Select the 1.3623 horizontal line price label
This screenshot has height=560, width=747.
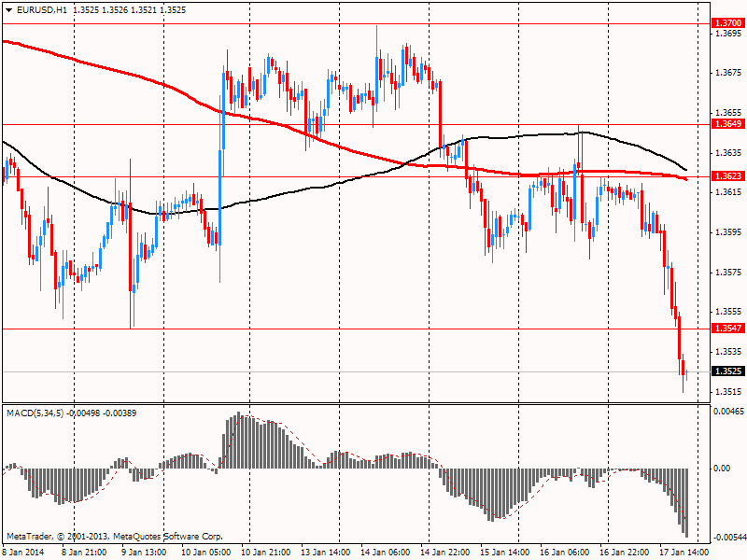pyautogui.click(x=728, y=176)
